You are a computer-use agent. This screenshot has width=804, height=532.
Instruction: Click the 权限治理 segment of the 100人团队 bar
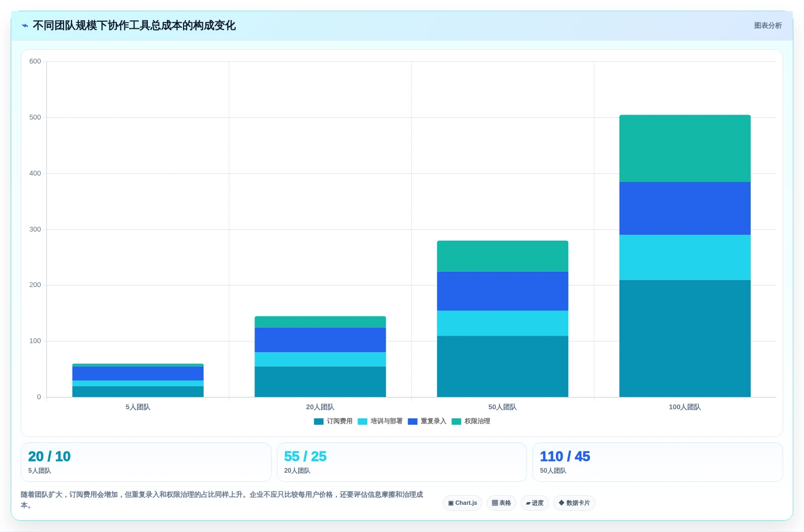685,148
